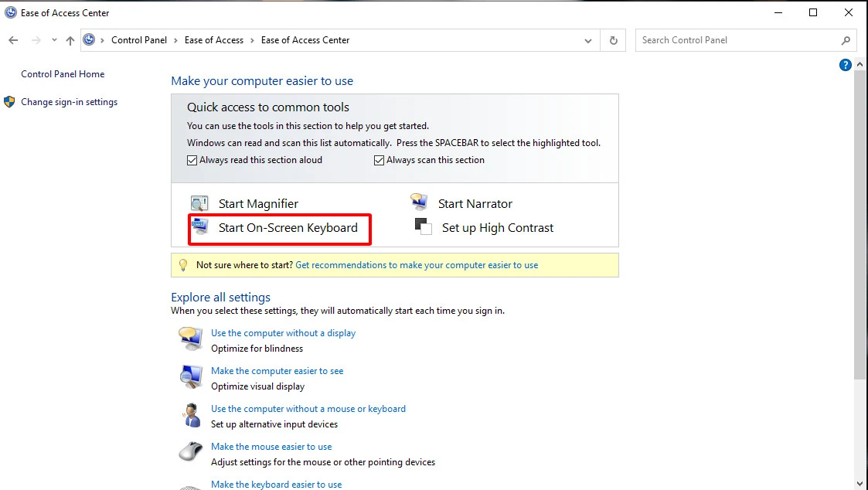Launch Start On-Screen Keyboard

pyautogui.click(x=288, y=227)
